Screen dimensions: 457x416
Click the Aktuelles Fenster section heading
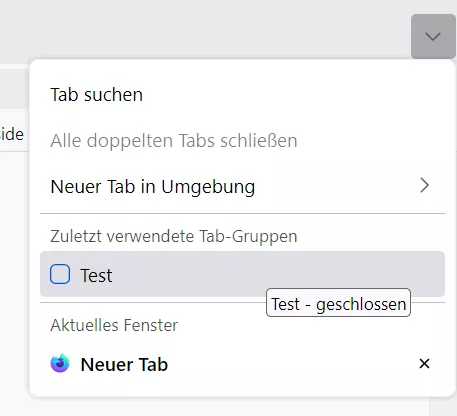[x=114, y=325]
